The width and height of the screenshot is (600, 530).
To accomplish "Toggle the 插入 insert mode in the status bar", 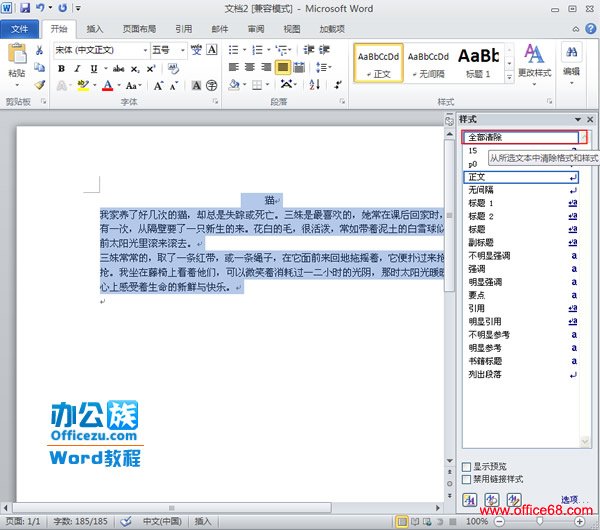I will 203,522.
